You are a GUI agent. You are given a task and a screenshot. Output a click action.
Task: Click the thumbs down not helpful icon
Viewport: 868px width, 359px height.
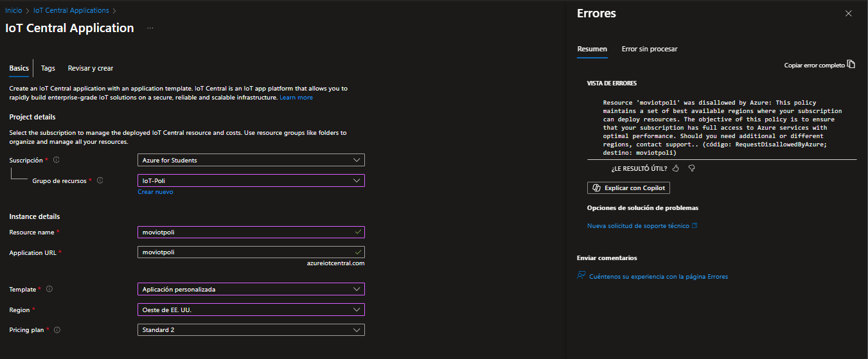(x=691, y=168)
